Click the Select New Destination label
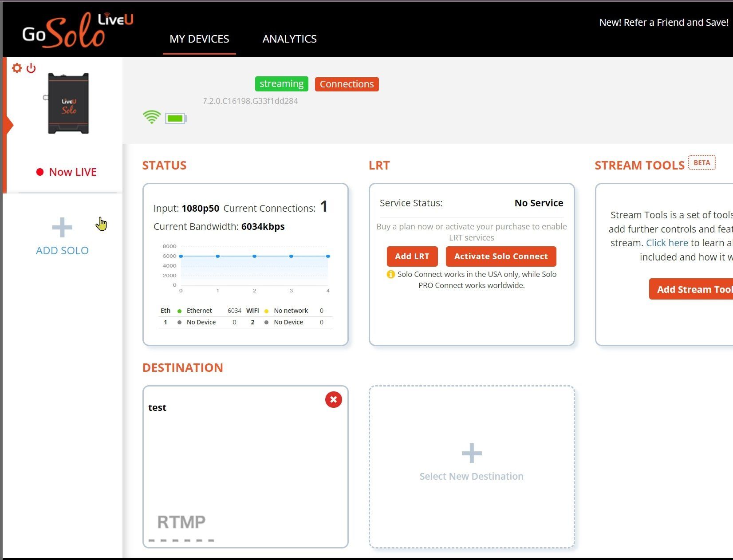The image size is (733, 560). 471,476
